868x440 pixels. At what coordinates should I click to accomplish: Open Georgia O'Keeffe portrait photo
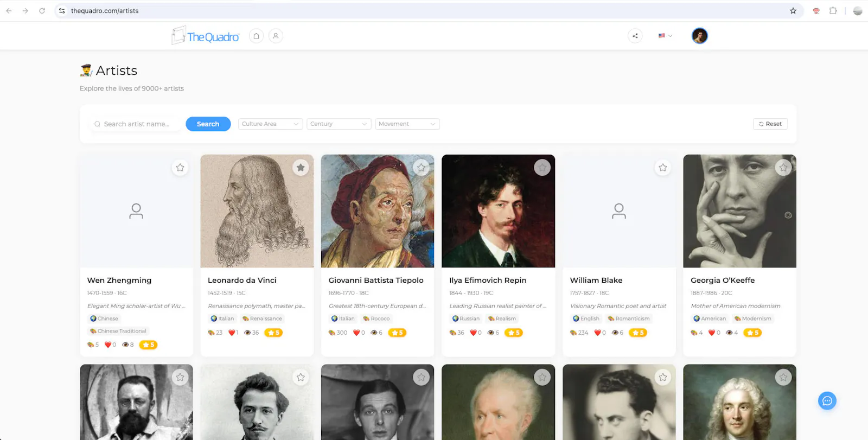(740, 211)
